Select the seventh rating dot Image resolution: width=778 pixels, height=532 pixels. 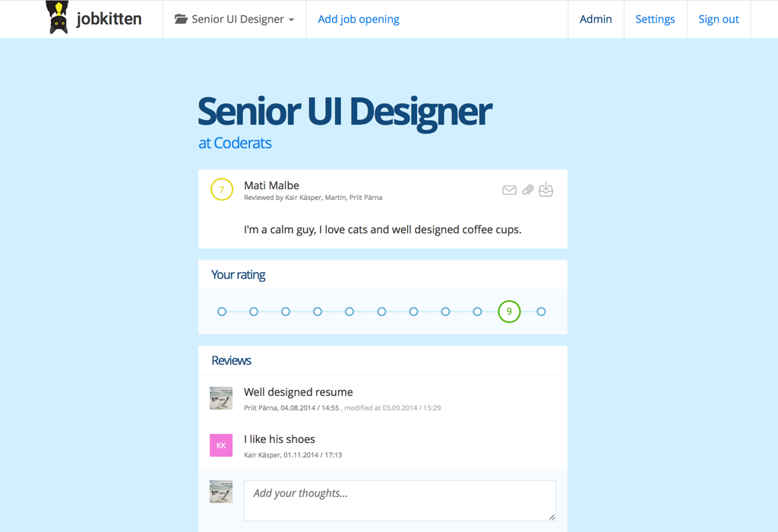point(413,312)
